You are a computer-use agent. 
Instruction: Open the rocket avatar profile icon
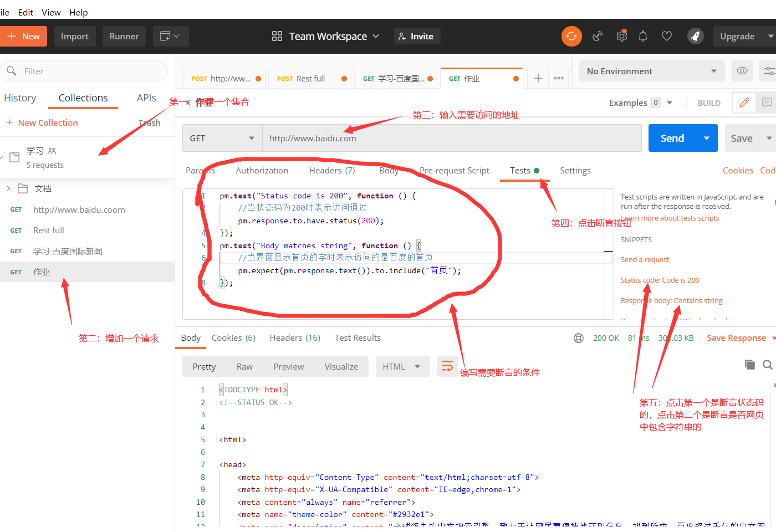coord(695,36)
